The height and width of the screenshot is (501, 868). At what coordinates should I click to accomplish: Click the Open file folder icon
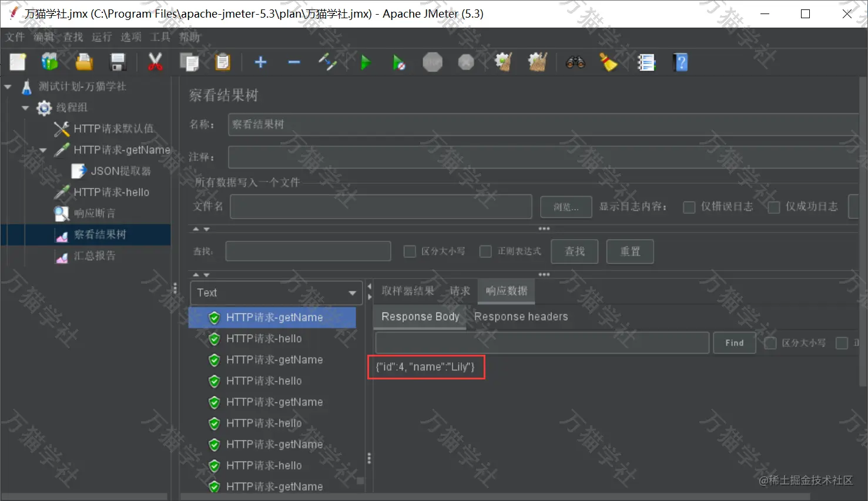tap(84, 62)
